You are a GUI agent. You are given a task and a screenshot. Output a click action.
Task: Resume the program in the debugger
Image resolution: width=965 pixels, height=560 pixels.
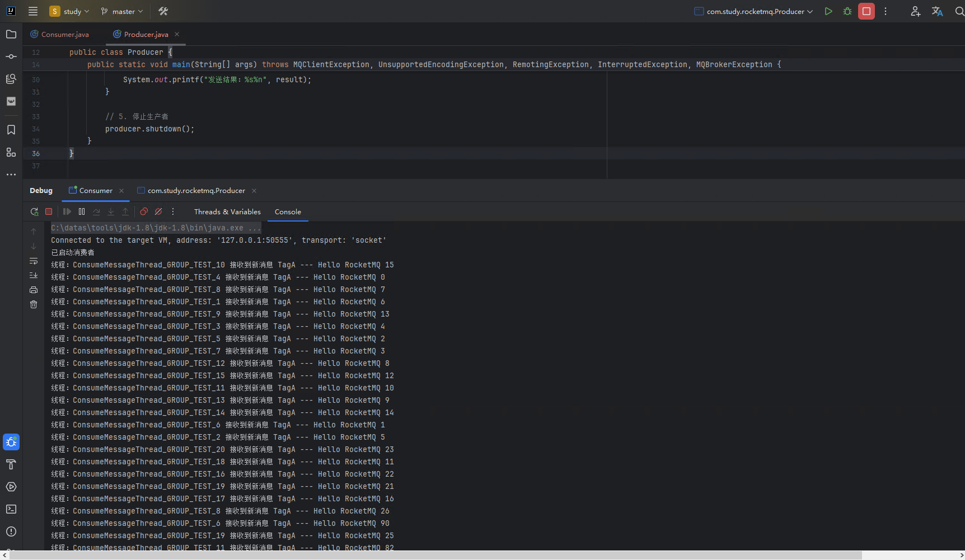pos(67,211)
